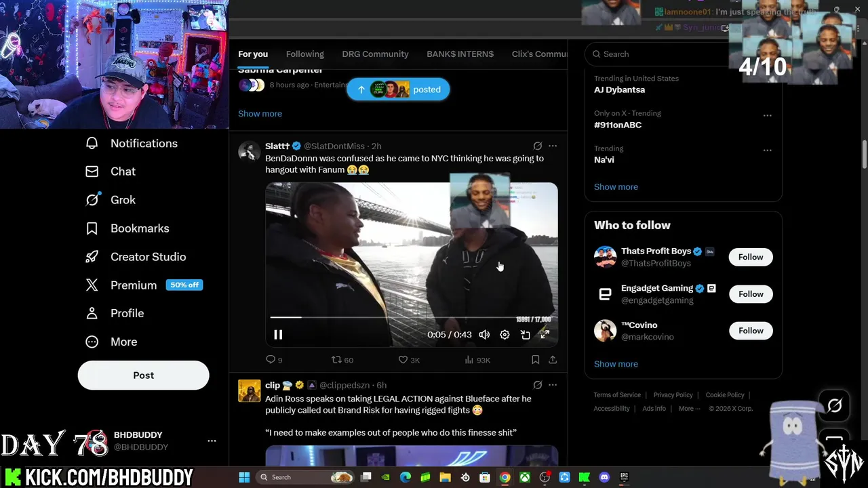This screenshot has width=868, height=488.
Task: Pause the BenDaDonnn video
Action: click(x=278, y=334)
